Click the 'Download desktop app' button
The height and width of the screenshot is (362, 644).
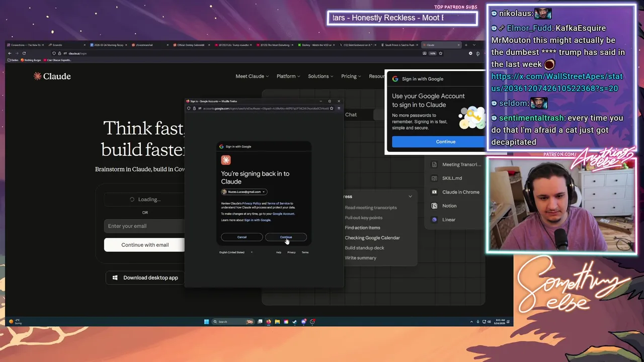tap(145, 278)
